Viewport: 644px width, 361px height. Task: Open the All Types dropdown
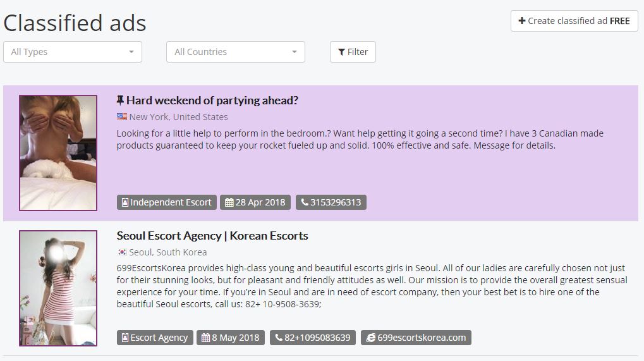pos(73,52)
